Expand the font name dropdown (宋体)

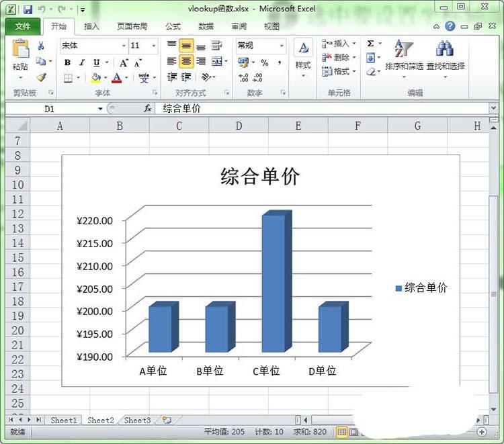coord(124,46)
